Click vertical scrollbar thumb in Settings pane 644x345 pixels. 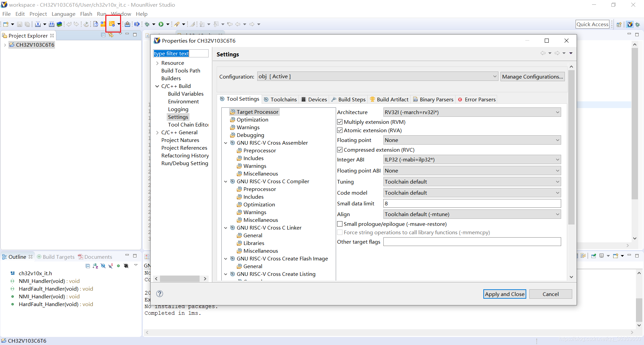tap(571, 147)
